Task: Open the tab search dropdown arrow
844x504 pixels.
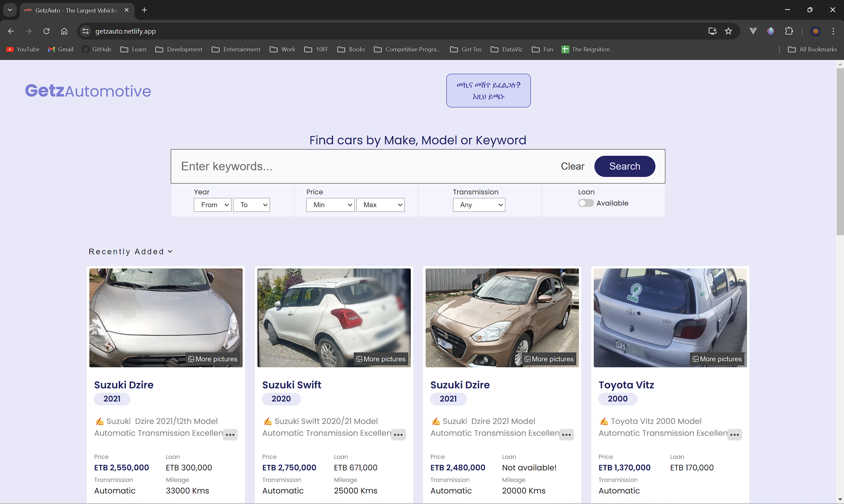Action: tap(10, 10)
